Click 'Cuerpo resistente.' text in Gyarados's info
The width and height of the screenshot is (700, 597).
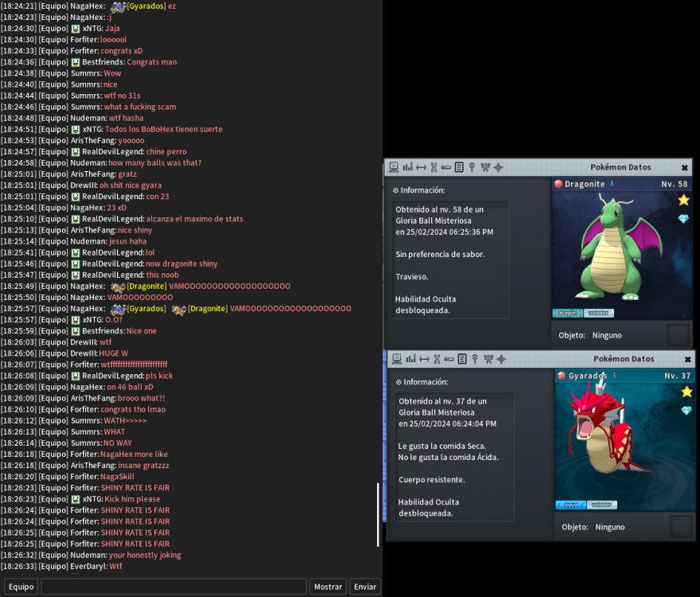click(432, 479)
